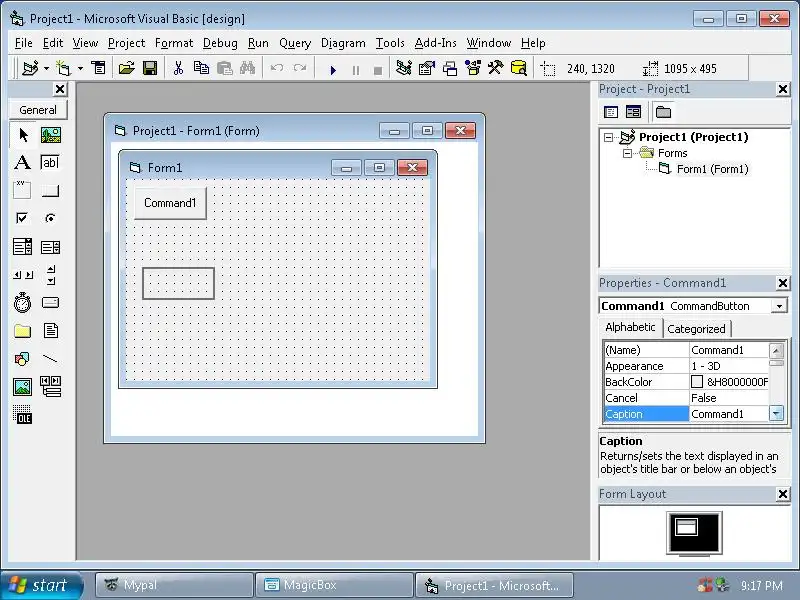
Task: Select the Data control tool
Action: [x=51, y=387]
